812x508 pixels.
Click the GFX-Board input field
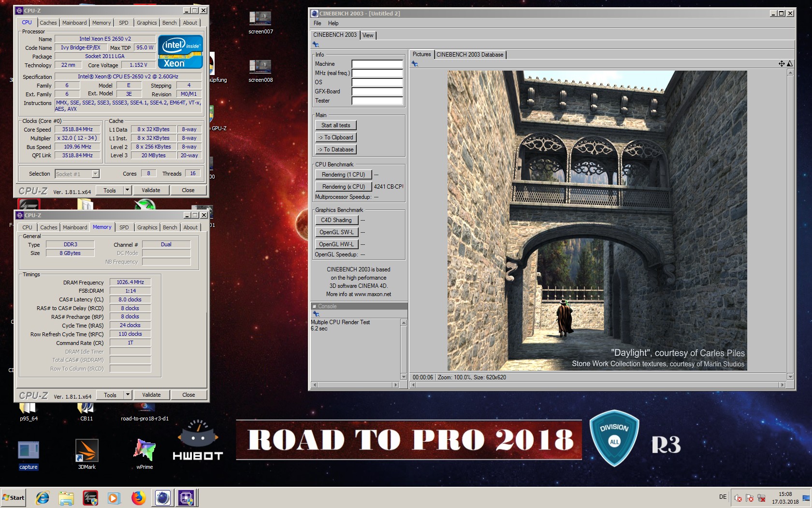(x=377, y=91)
